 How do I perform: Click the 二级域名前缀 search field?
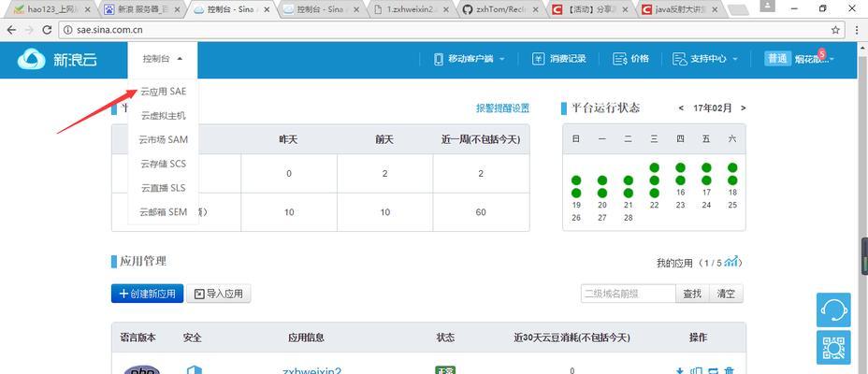629,294
